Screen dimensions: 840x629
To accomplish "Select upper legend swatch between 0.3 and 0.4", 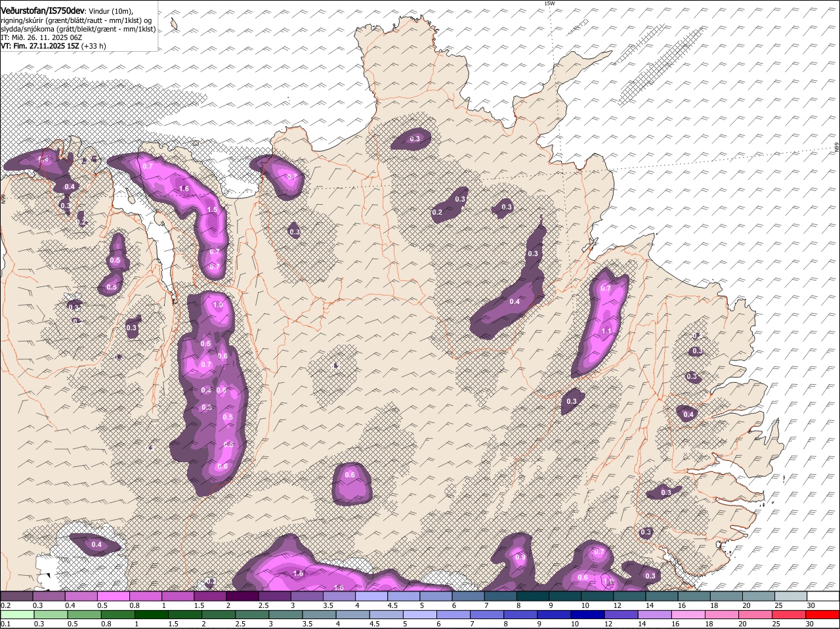I will click(49, 596).
